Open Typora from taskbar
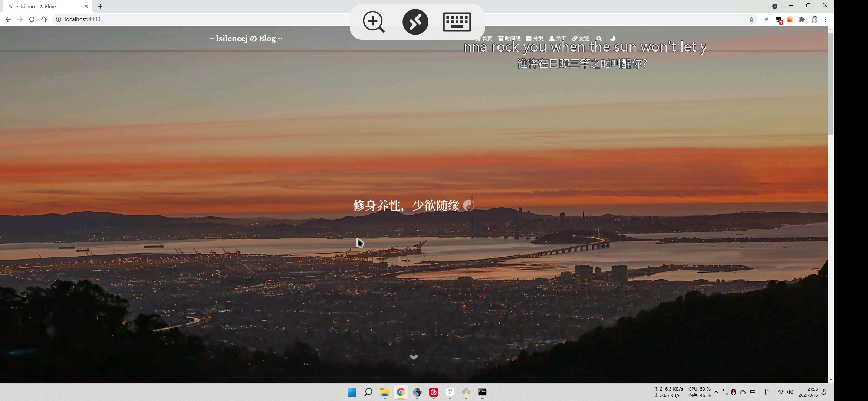868x401 pixels. point(450,392)
